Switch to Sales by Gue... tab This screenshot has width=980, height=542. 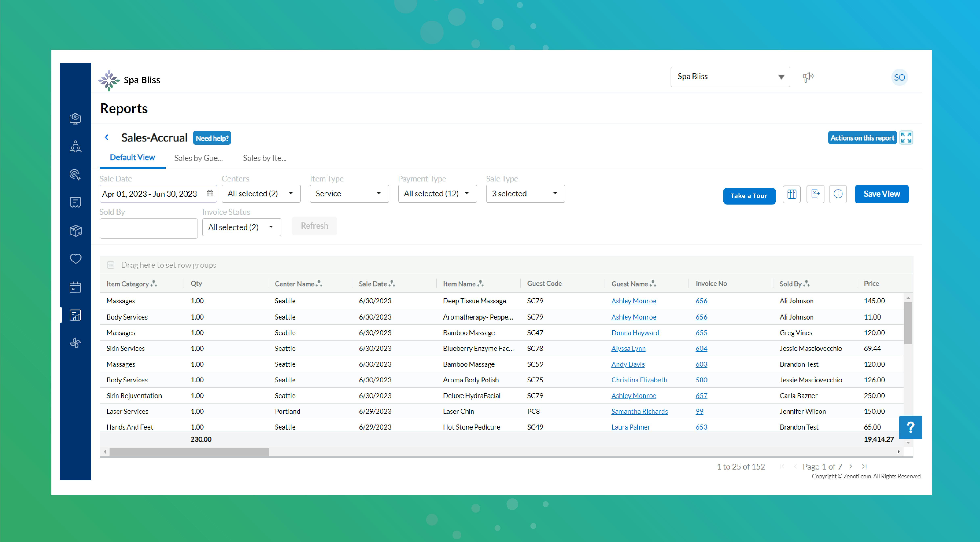click(x=199, y=158)
